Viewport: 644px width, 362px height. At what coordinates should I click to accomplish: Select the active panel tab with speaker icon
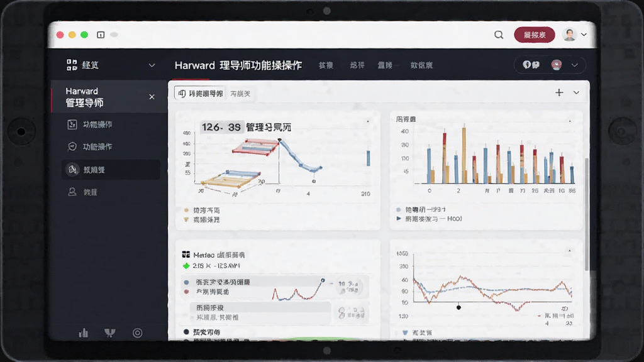coord(200,94)
